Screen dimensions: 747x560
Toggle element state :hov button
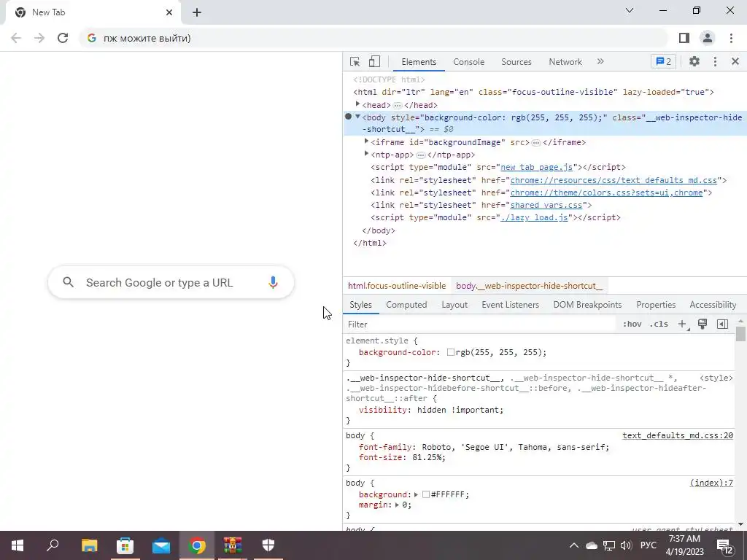[632, 324]
